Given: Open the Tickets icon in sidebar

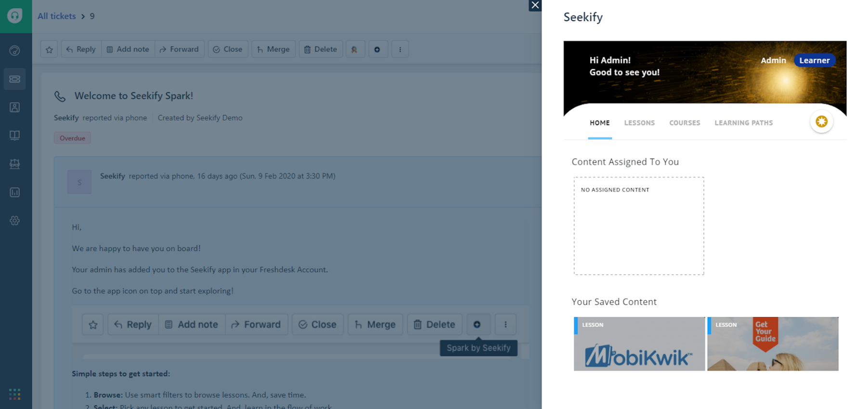Looking at the screenshot, I should click(15, 79).
